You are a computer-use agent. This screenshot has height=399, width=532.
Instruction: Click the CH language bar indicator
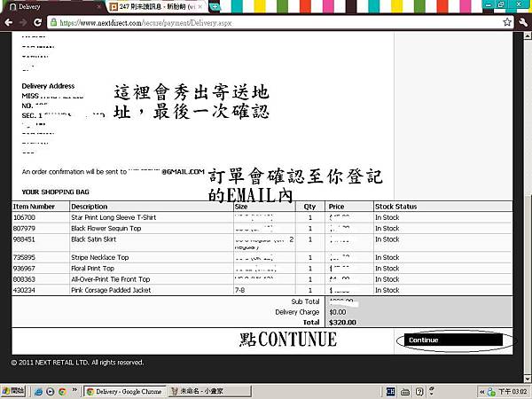390,392
